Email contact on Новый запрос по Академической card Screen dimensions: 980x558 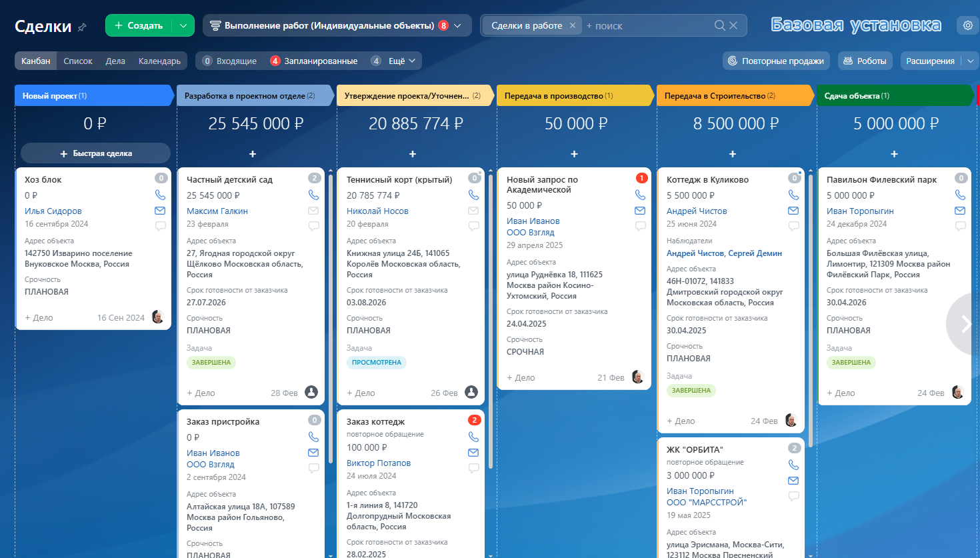point(640,211)
